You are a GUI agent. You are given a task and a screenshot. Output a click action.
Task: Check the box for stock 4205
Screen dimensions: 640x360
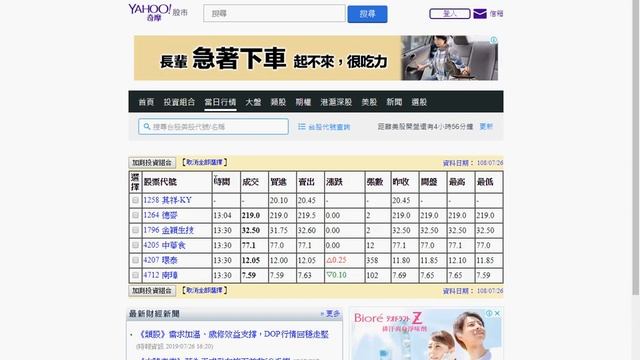[x=135, y=245]
